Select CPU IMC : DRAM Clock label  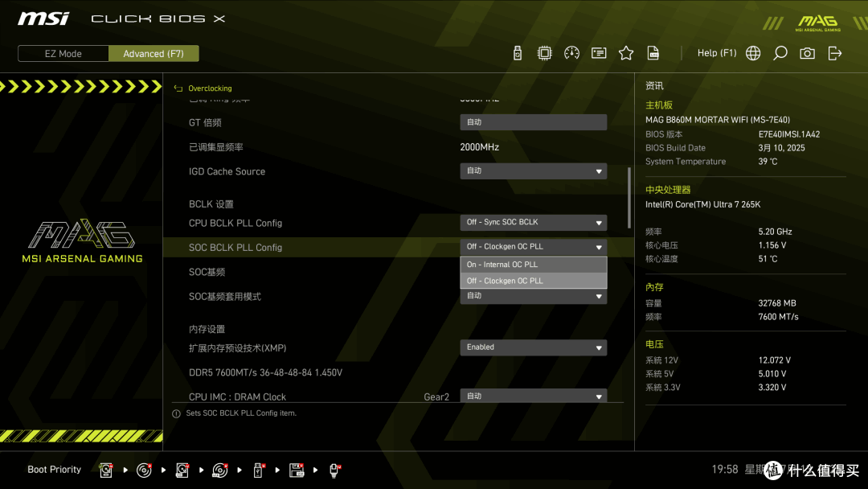[237, 397]
